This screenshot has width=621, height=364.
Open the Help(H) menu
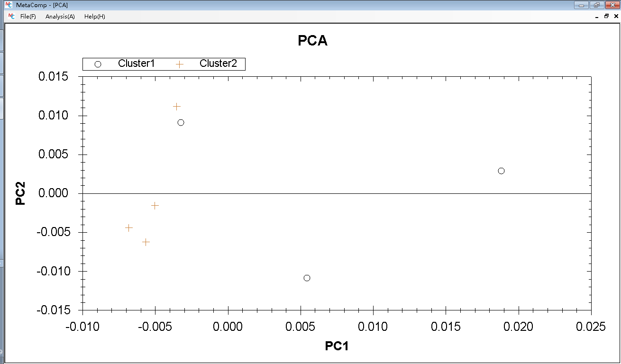pos(95,17)
